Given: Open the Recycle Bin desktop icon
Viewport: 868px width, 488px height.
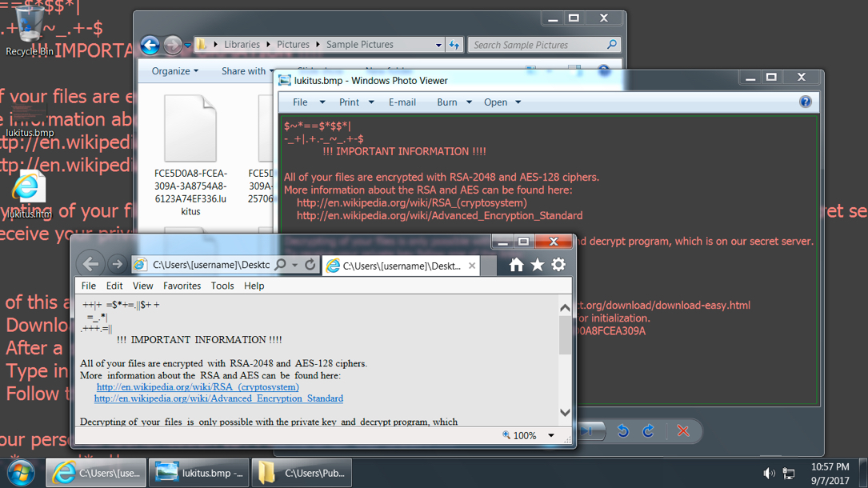Looking at the screenshot, I should [x=29, y=30].
